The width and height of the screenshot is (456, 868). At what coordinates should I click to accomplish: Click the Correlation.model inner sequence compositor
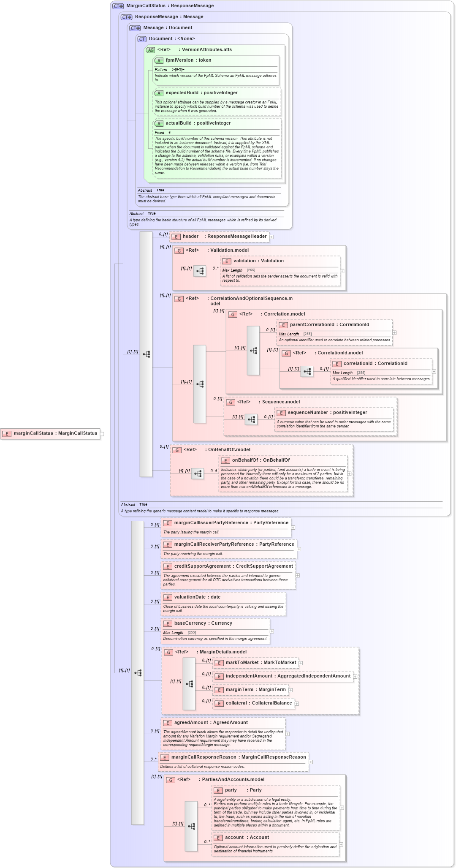tap(253, 351)
